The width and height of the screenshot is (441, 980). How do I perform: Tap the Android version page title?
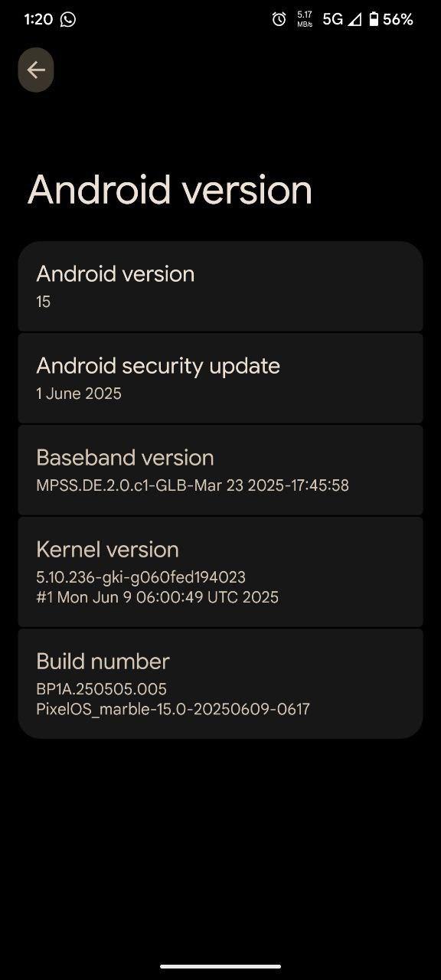pyautogui.click(x=170, y=190)
